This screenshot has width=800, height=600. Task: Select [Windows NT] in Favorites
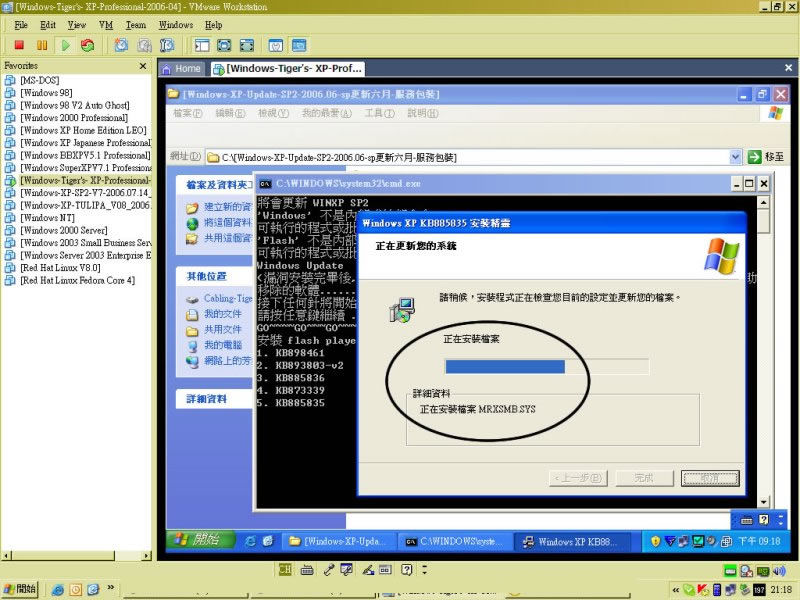tap(47, 218)
